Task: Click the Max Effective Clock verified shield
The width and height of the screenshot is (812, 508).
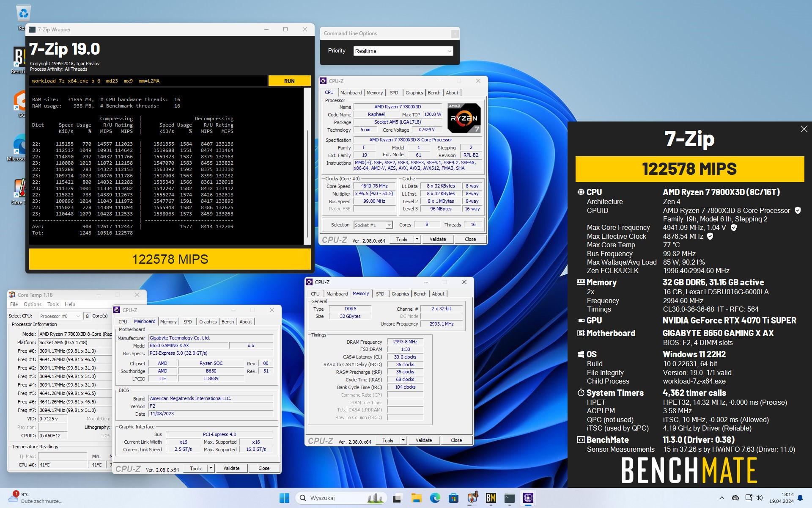Action: 710,236
